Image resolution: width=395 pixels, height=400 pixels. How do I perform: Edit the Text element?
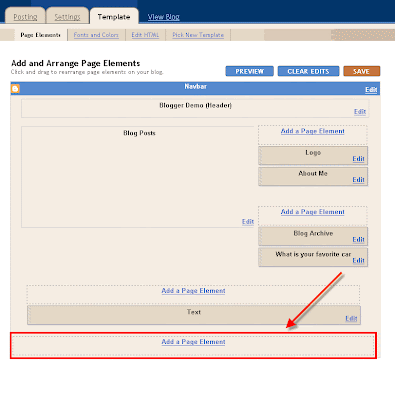tap(351, 319)
